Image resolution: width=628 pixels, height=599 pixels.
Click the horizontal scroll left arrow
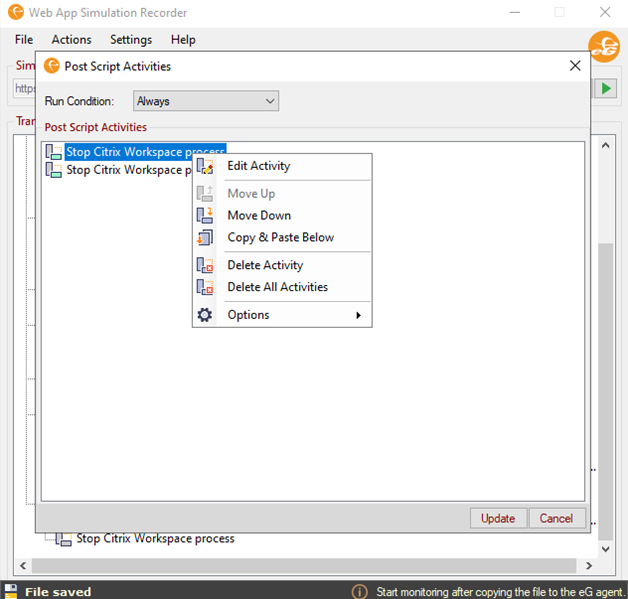tap(23, 566)
